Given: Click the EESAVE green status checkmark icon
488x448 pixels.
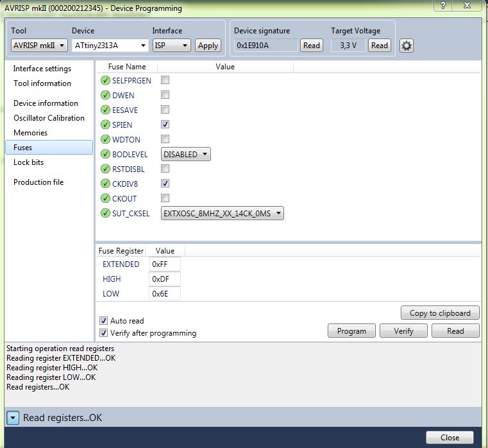Looking at the screenshot, I should (x=106, y=110).
